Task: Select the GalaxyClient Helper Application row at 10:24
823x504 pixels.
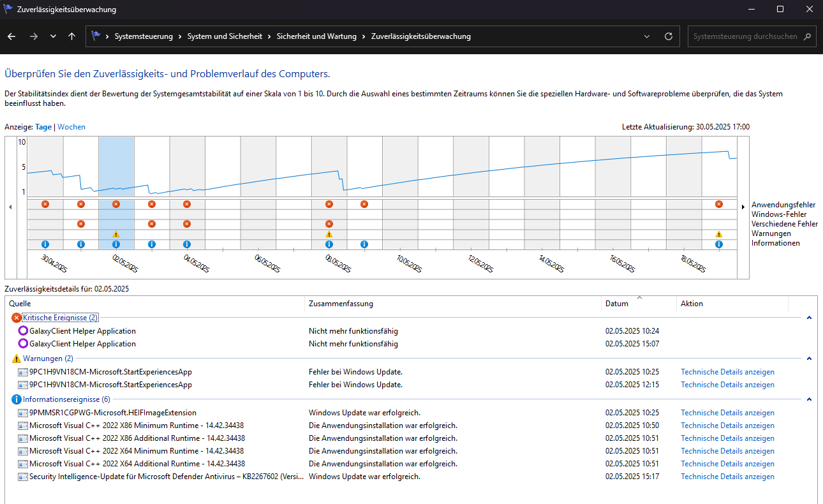Action: [411, 331]
